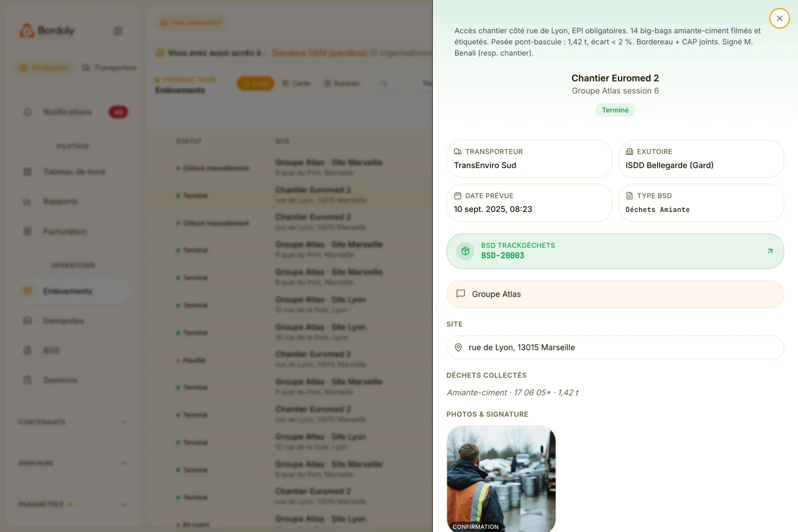Expand the Annuaire section
The width and height of the screenshot is (798, 532).
click(x=73, y=463)
